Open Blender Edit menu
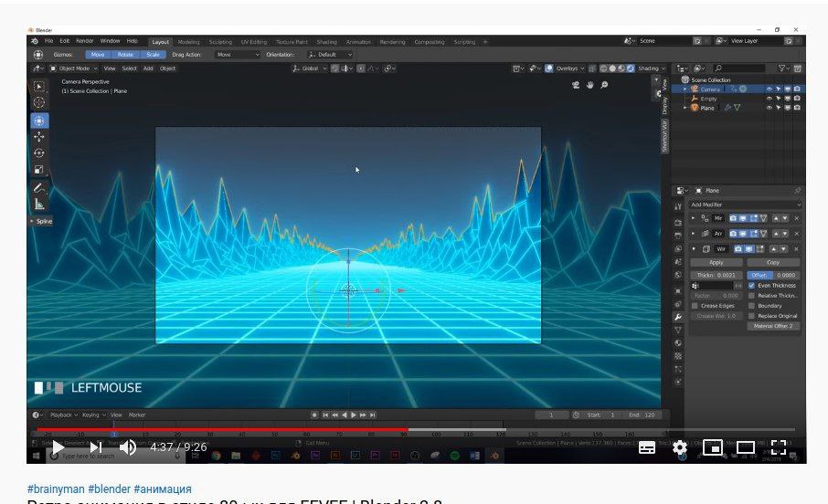The image size is (828, 504). 64,41
